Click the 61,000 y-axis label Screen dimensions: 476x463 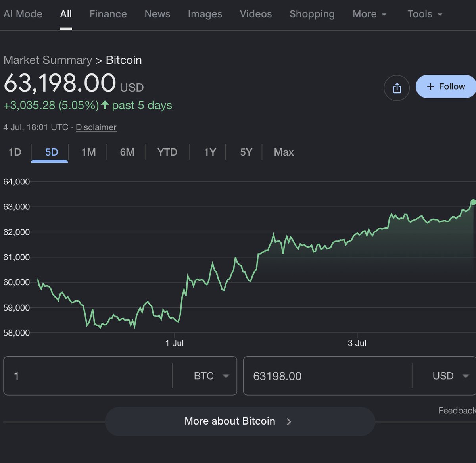pos(17,257)
